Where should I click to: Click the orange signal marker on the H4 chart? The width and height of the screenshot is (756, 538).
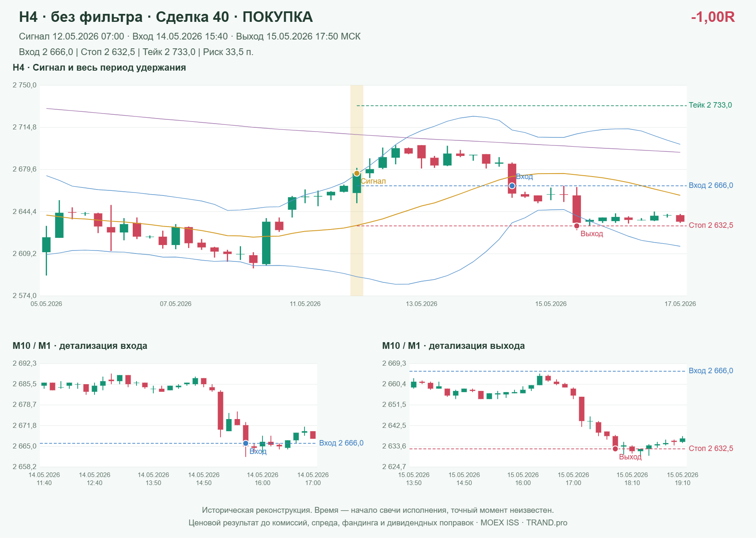(357, 174)
